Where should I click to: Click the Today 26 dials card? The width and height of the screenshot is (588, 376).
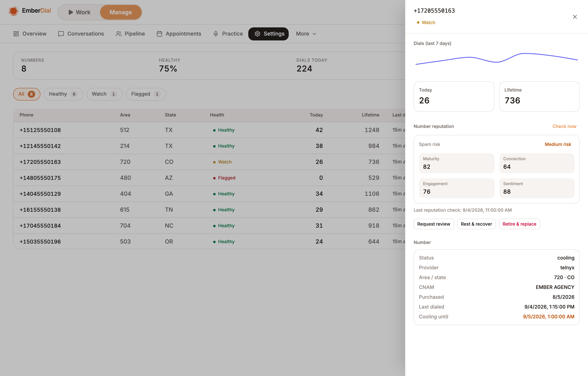pos(454,97)
